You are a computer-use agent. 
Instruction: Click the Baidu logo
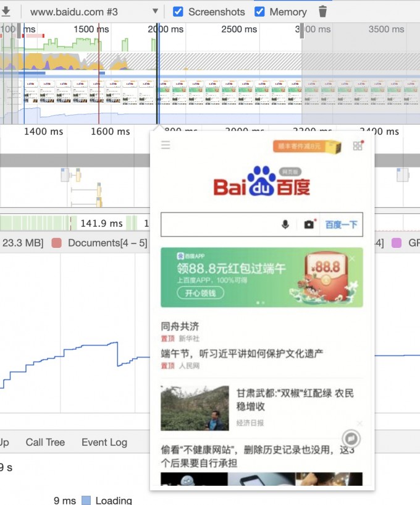pyautogui.click(x=262, y=180)
